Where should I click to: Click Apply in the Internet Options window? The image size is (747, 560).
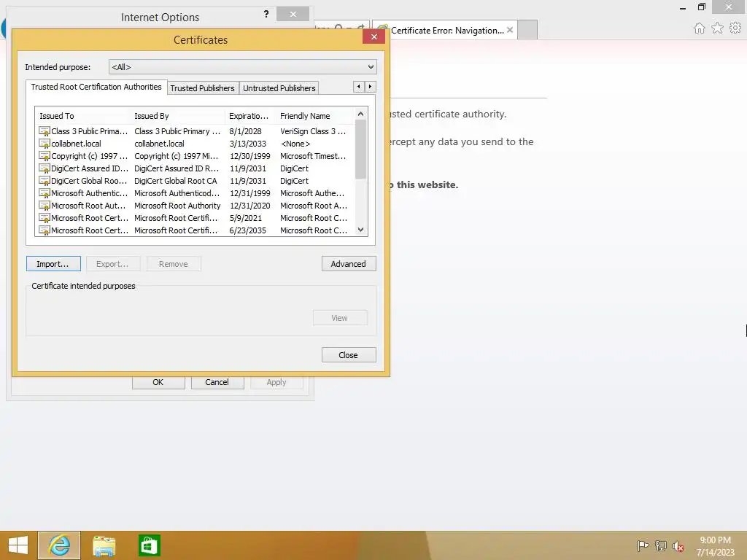click(276, 382)
